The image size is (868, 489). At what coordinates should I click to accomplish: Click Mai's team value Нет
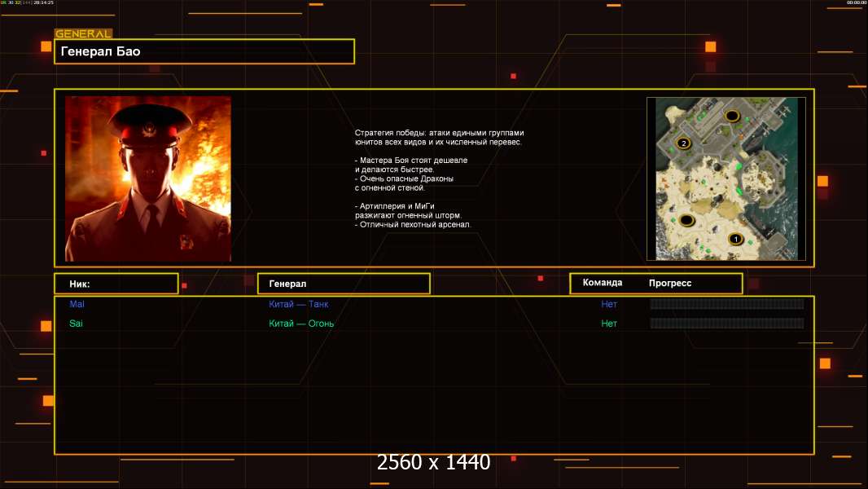click(609, 304)
